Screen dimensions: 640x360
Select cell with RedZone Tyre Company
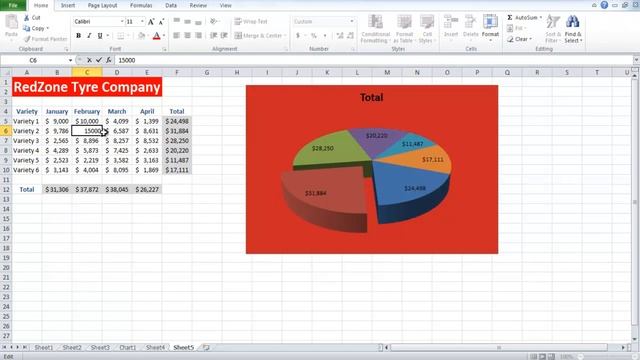pyautogui.click(x=87, y=87)
